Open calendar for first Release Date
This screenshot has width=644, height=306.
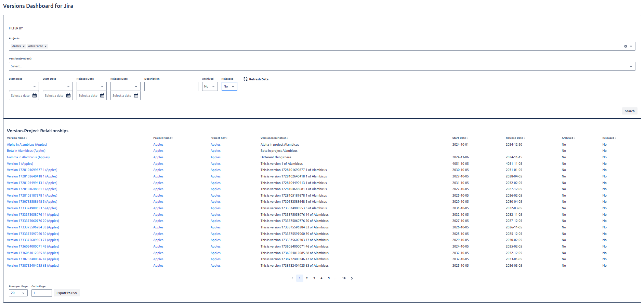pos(102,96)
